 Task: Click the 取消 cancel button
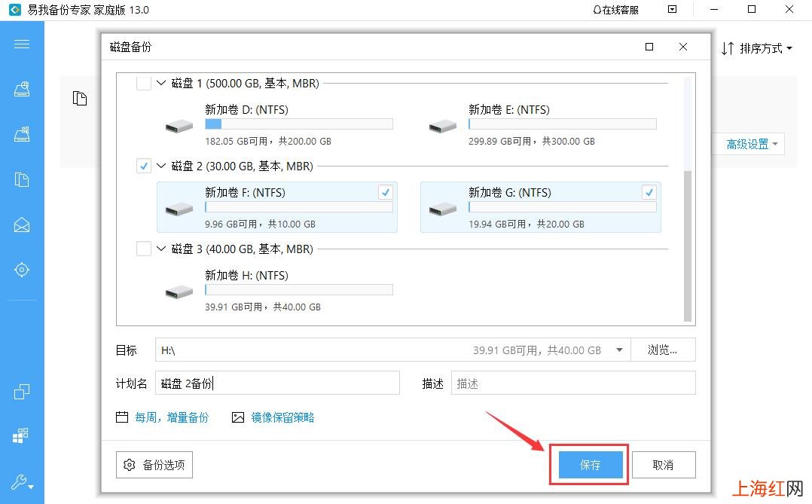[x=664, y=465]
